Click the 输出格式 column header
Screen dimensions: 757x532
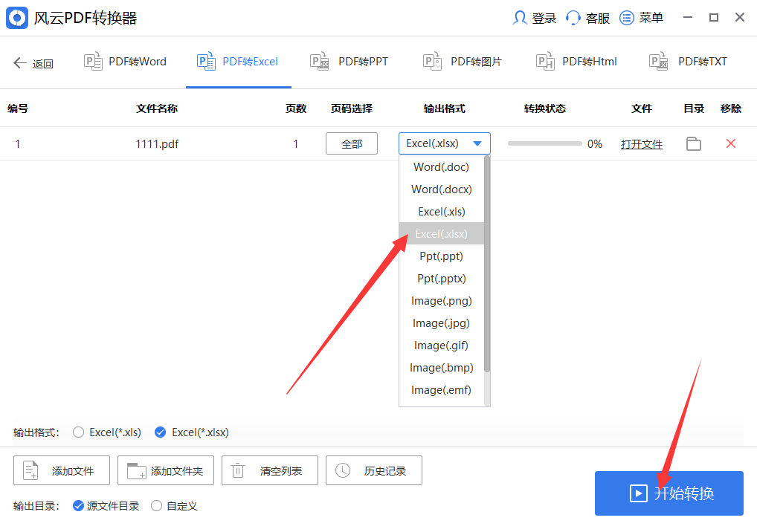(x=445, y=108)
